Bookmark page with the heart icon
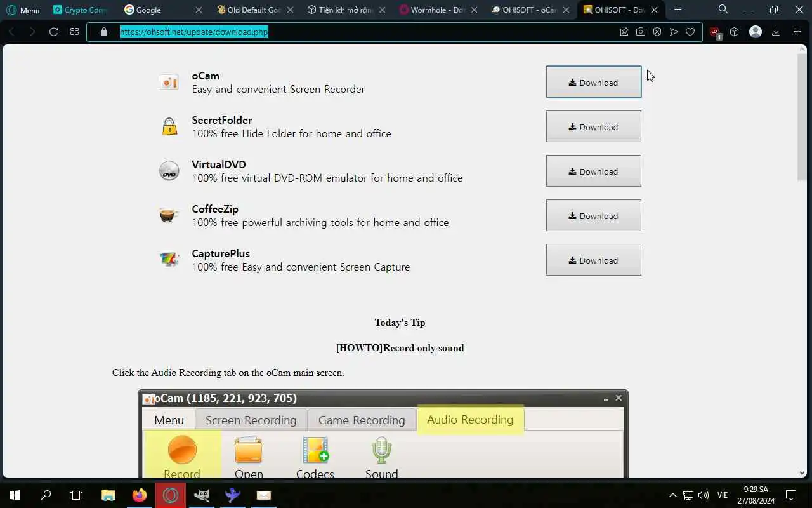812x508 pixels. (x=690, y=32)
